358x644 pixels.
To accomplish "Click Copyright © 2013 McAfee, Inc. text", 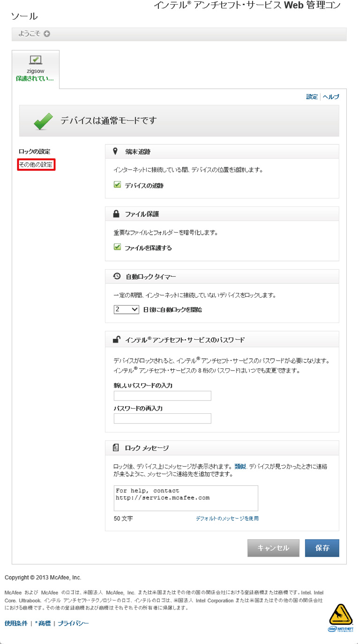I will coord(43,578).
